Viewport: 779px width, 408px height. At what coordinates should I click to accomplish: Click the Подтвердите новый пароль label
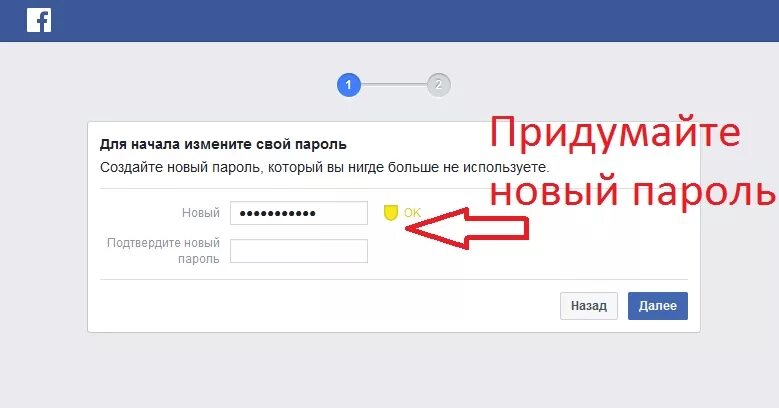click(x=163, y=250)
